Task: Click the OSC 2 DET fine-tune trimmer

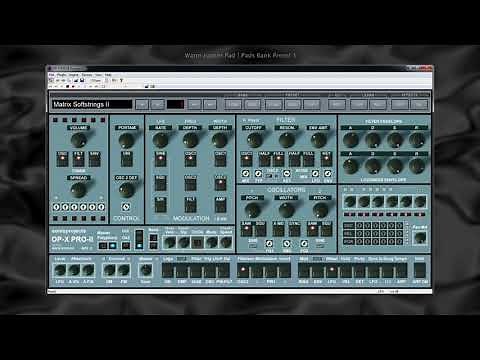Action: click(126, 207)
